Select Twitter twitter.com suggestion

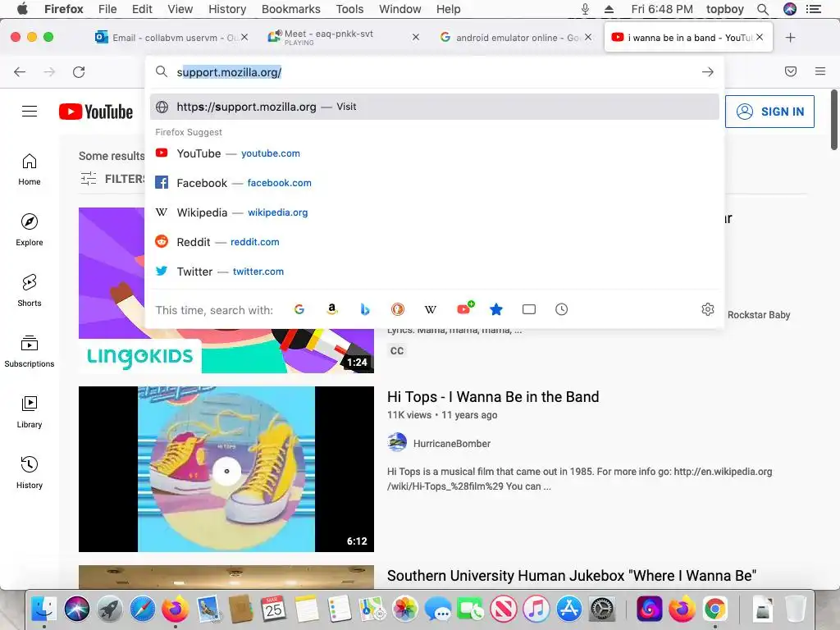[435, 271]
